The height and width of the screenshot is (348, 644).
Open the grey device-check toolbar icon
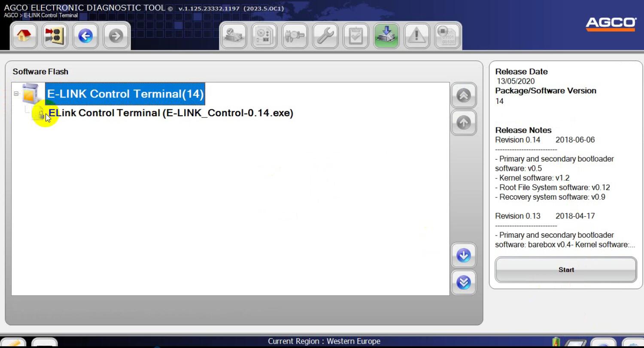point(234,36)
